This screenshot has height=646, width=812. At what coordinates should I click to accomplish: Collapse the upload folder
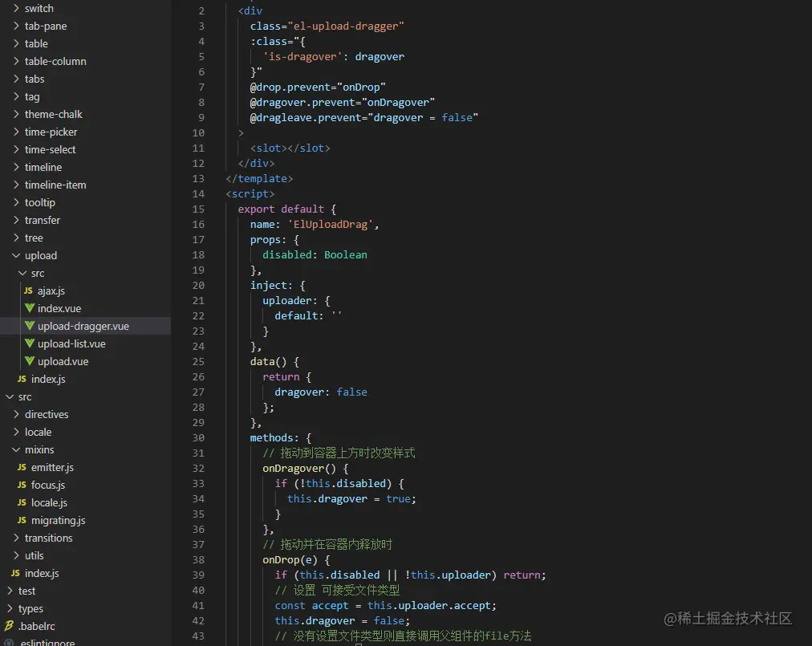(x=16, y=255)
